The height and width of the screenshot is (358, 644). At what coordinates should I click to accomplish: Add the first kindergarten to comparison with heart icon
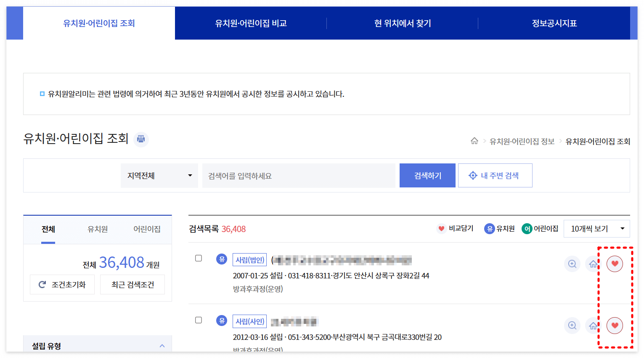pyautogui.click(x=615, y=264)
